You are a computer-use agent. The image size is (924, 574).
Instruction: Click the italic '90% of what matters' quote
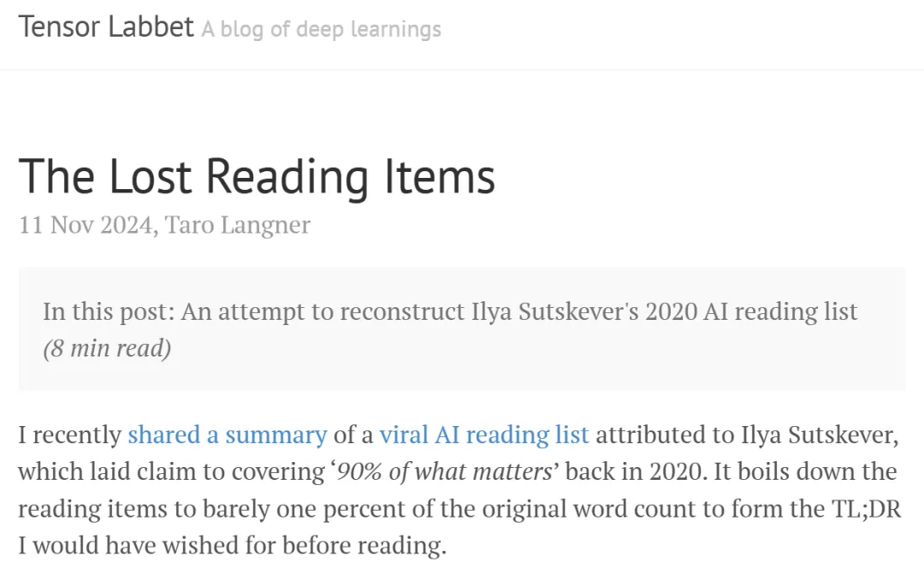pyautogui.click(x=444, y=471)
